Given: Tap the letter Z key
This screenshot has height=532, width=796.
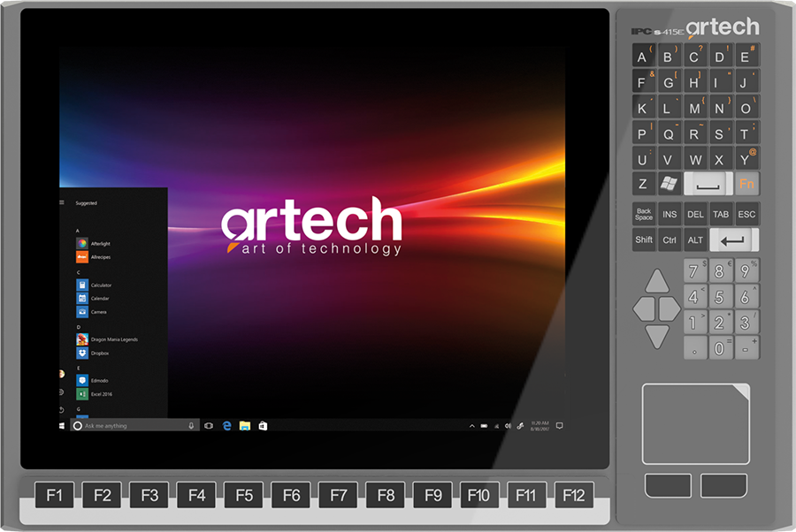Looking at the screenshot, I should (644, 184).
